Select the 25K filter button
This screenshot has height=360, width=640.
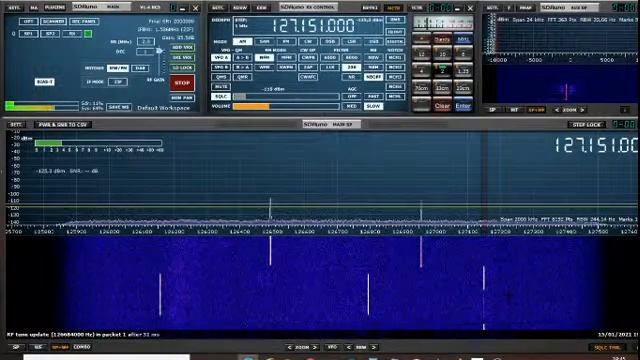tap(351, 67)
